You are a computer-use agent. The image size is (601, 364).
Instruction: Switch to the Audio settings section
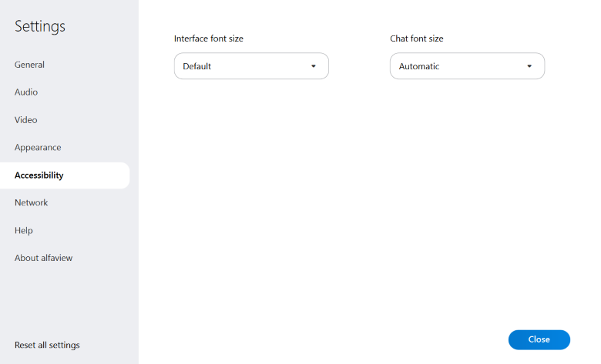click(x=26, y=92)
